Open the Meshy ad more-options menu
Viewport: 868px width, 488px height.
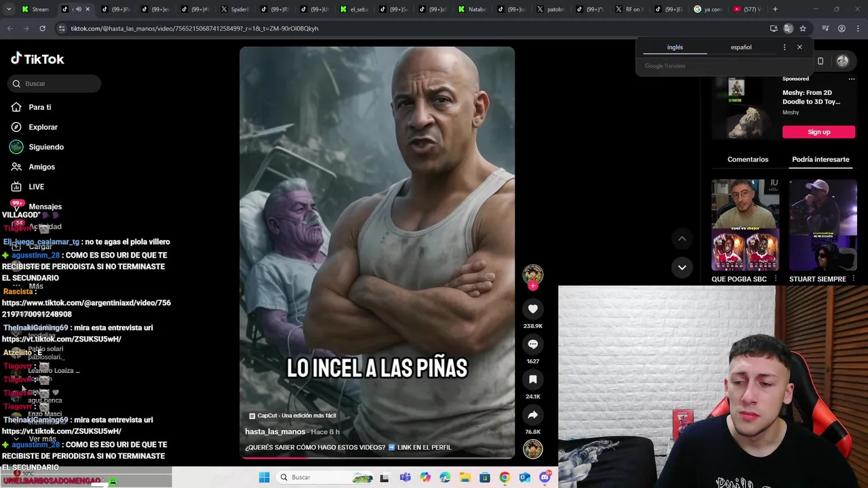[853, 79]
